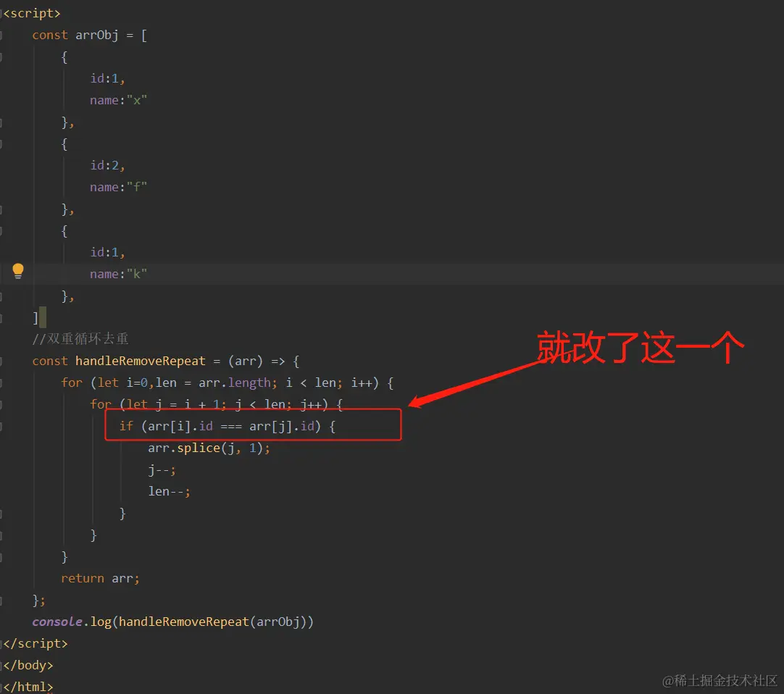The image size is (784, 694).
Task: Click the id:1 line above name:"k"
Action: click(107, 253)
